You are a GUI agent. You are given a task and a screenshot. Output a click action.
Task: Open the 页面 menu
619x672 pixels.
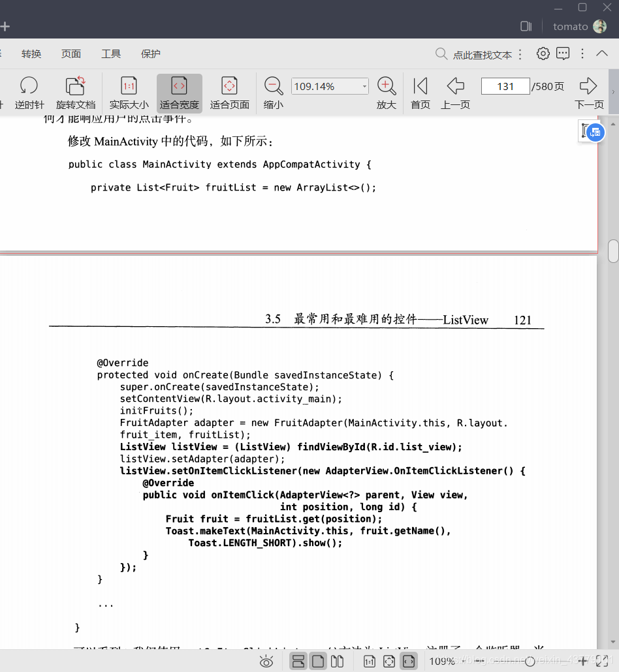click(x=71, y=54)
